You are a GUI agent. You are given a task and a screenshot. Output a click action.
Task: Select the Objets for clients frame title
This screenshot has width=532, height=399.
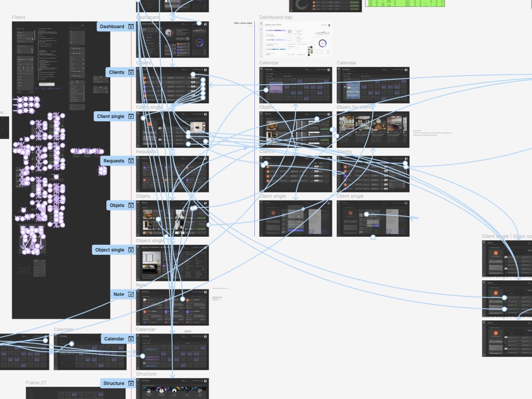point(355,107)
